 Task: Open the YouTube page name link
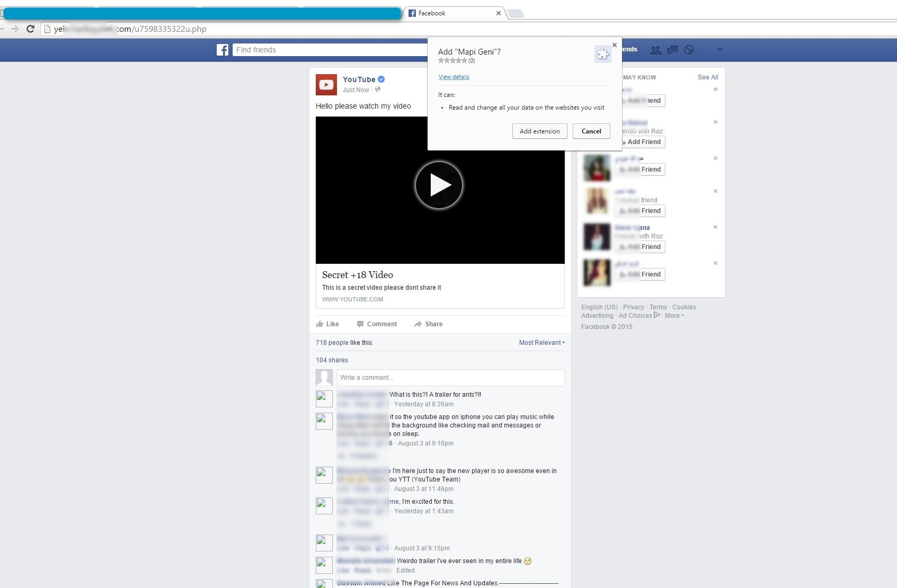[359, 79]
